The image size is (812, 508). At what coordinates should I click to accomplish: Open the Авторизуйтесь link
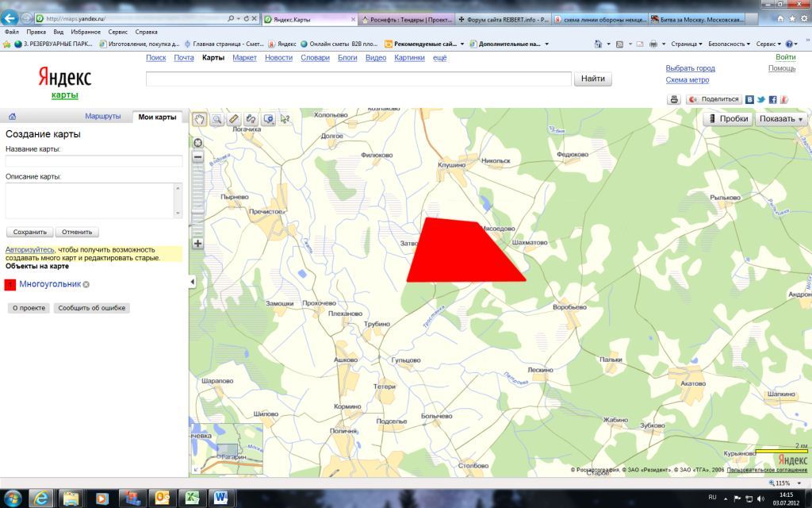(29, 250)
